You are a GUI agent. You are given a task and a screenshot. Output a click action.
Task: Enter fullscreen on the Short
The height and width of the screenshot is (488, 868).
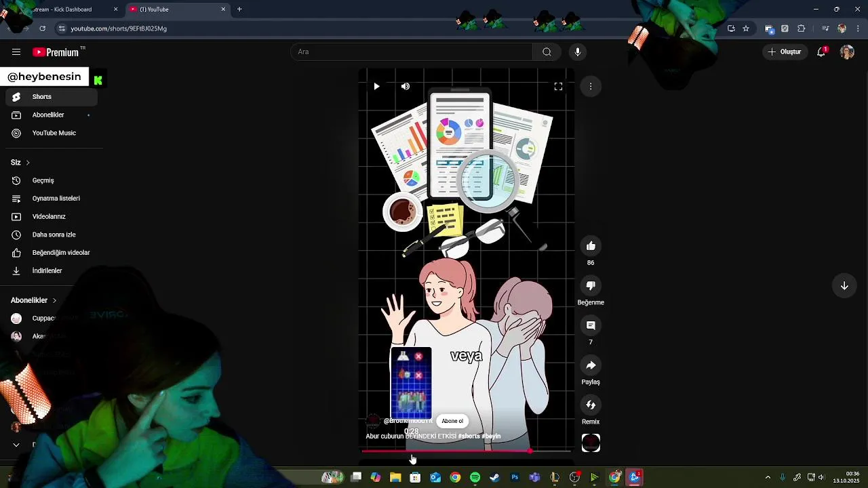pos(558,87)
